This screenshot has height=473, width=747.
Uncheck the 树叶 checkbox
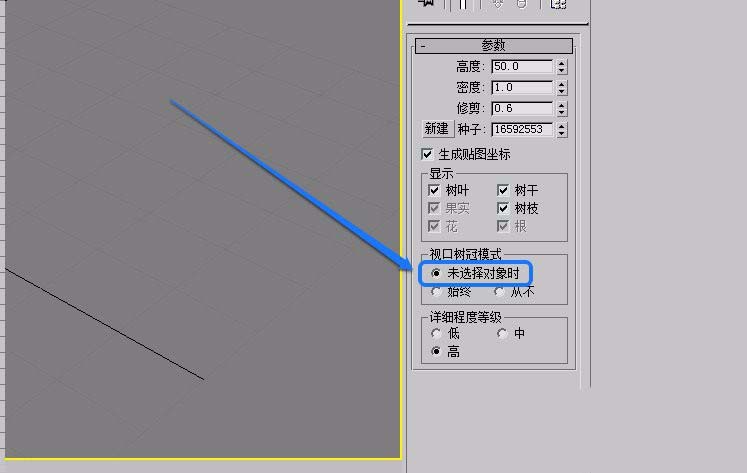tap(434, 190)
